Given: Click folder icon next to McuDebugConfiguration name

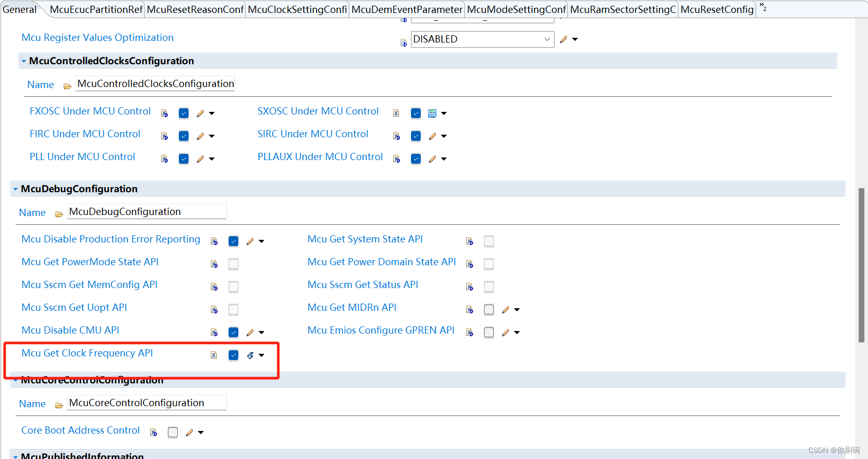Looking at the screenshot, I should 59,214.
